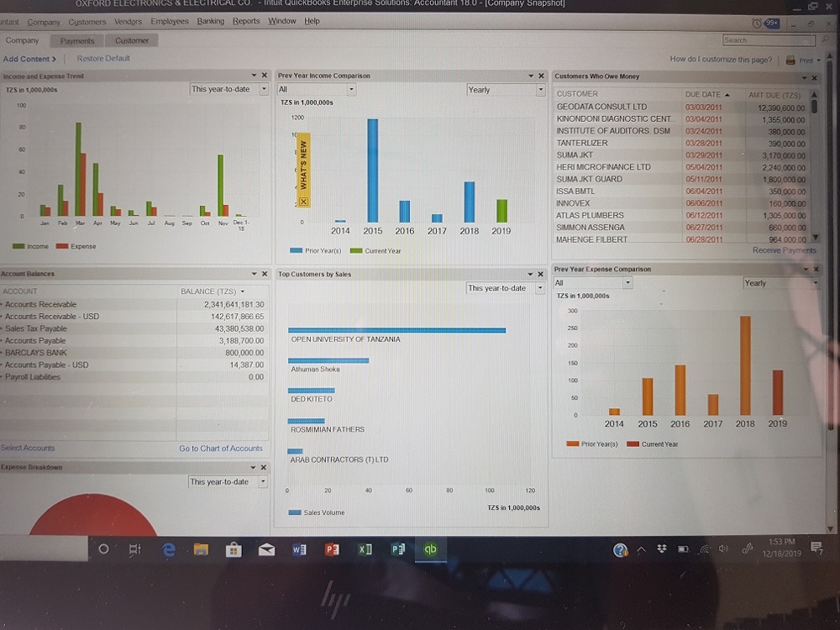Open the All dropdown in Prev Year Income Comparison
This screenshot has width=840, height=630.
(x=316, y=90)
